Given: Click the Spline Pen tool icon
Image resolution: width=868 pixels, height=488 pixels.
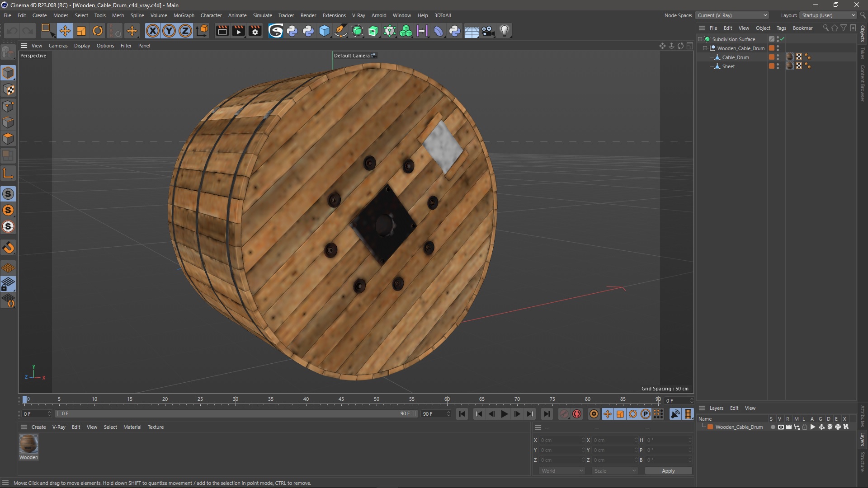Looking at the screenshot, I should coord(341,31).
